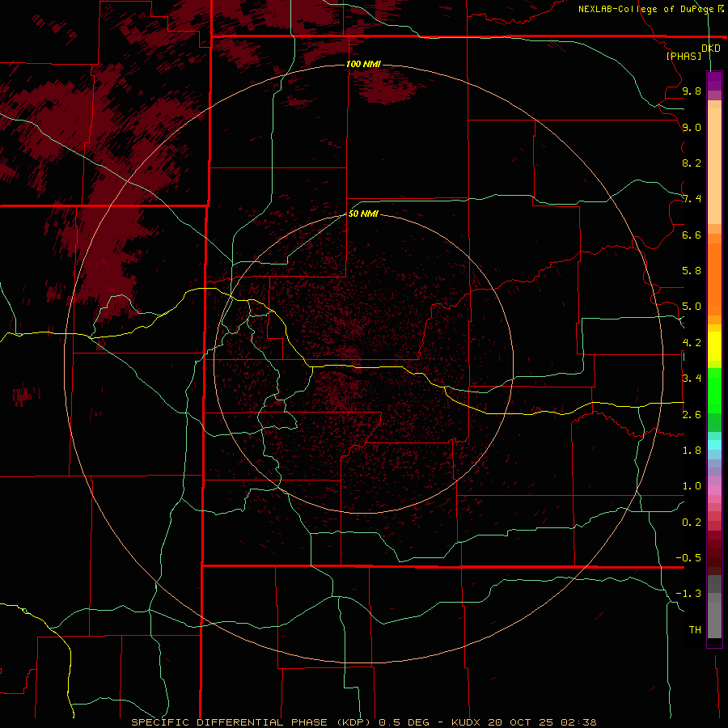Image resolution: width=728 pixels, height=728 pixels.
Task: Click the dark orange band of the color scale
Action: [x=714, y=280]
